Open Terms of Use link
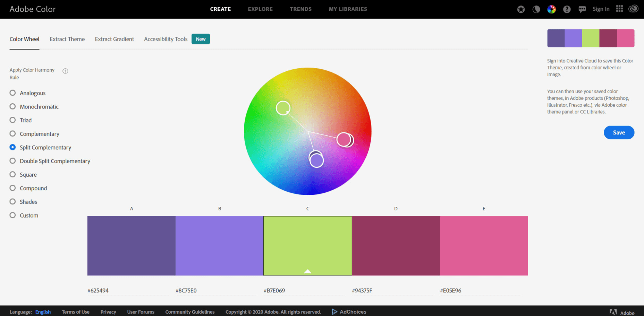Image resolution: width=644 pixels, height=316 pixels. [x=76, y=312]
